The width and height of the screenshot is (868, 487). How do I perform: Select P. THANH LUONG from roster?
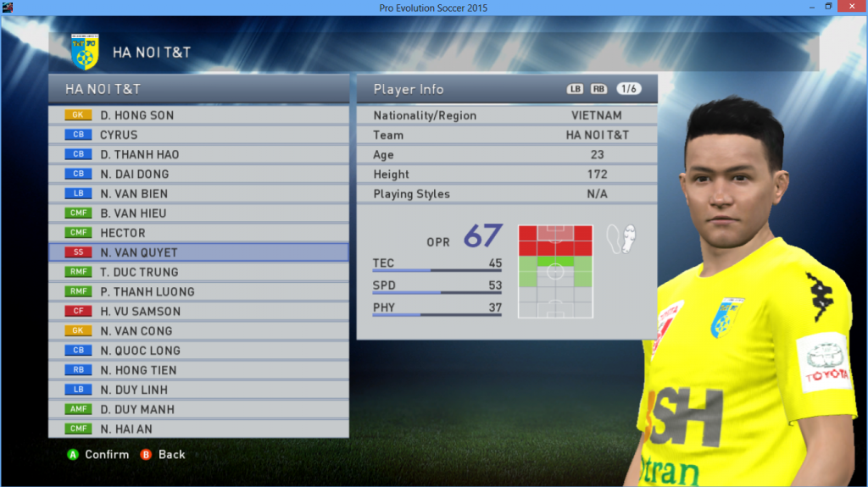(x=198, y=291)
